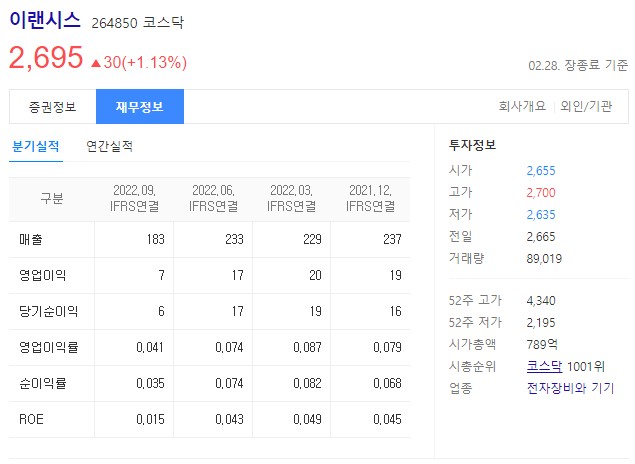This screenshot has height=464, width=635.
Task: Click the 코스닥 ranking link
Action: (x=544, y=366)
